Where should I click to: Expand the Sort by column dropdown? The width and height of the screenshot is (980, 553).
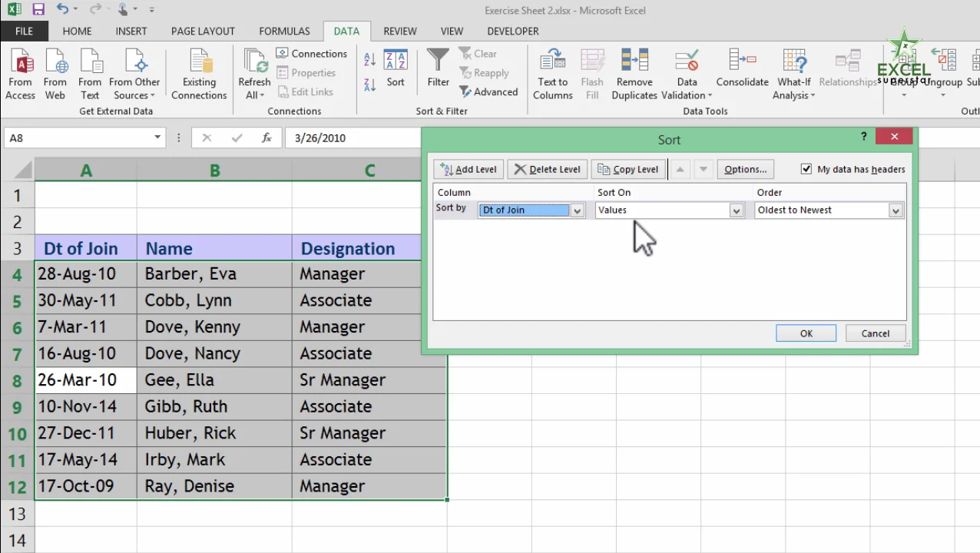click(577, 210)
